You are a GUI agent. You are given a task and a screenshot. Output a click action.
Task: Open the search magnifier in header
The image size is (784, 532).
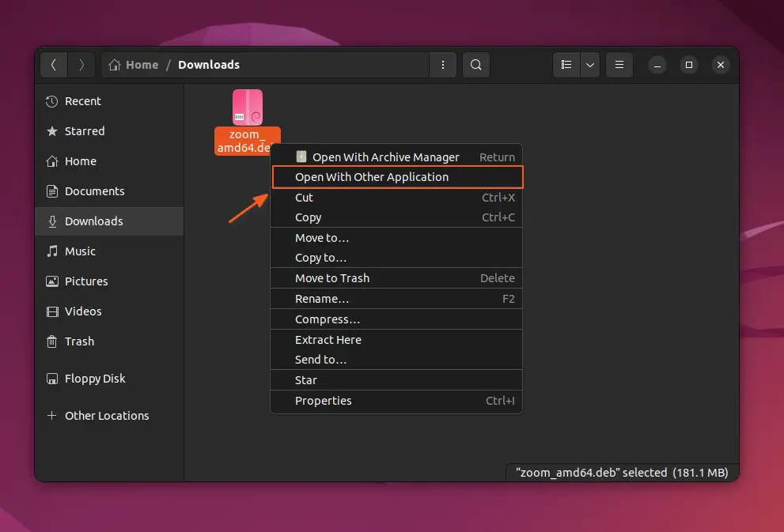click(475, 65)
